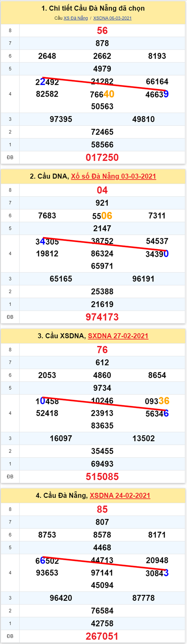Open Xổ số Đà Nẵng 03-03-2021 link
187x644 pixels.
113,176
